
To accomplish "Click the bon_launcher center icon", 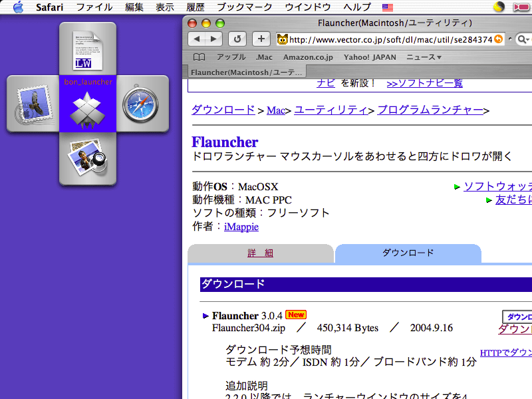I will tap(88, 110).
